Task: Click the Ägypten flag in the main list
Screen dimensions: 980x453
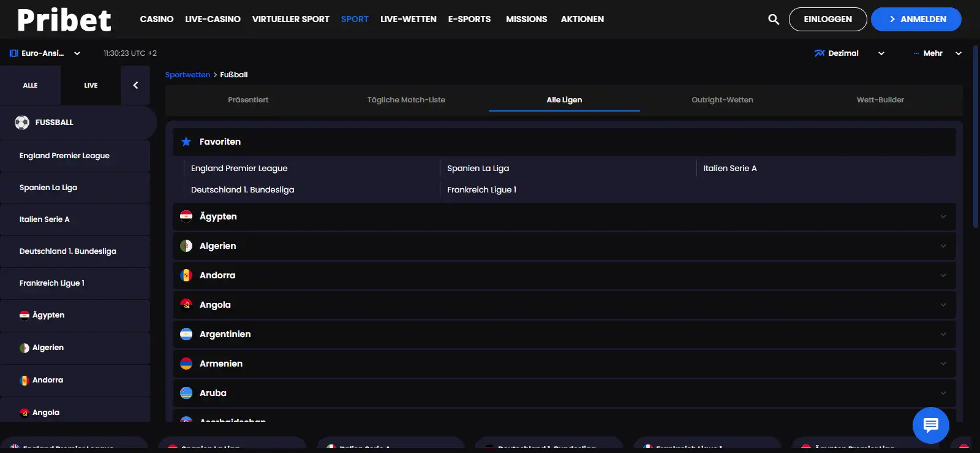Action: pos(186,216)
